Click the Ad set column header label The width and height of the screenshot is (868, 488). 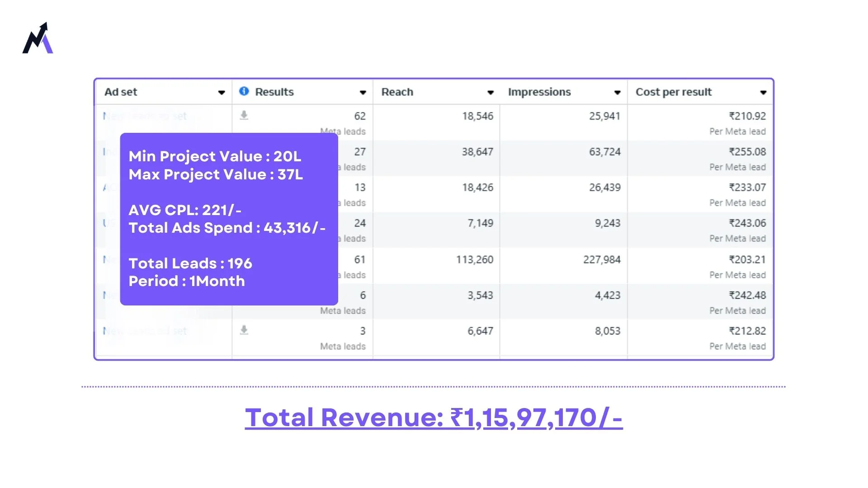point(121,92)
